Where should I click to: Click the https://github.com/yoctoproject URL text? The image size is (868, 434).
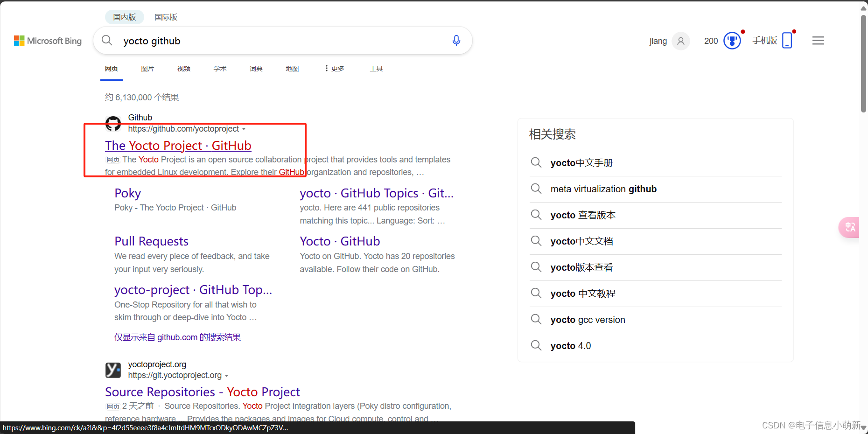click(183, 129)
